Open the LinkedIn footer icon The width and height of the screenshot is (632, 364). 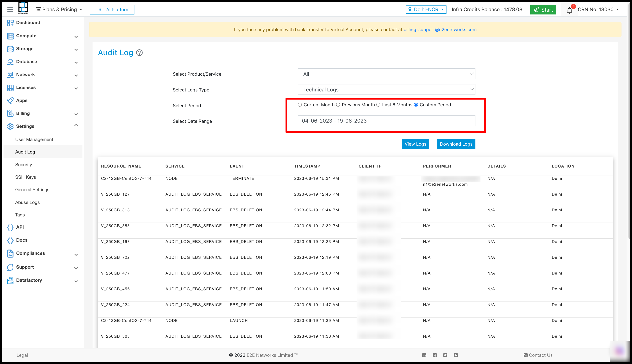pyautogui.click(x=424, y=355)
